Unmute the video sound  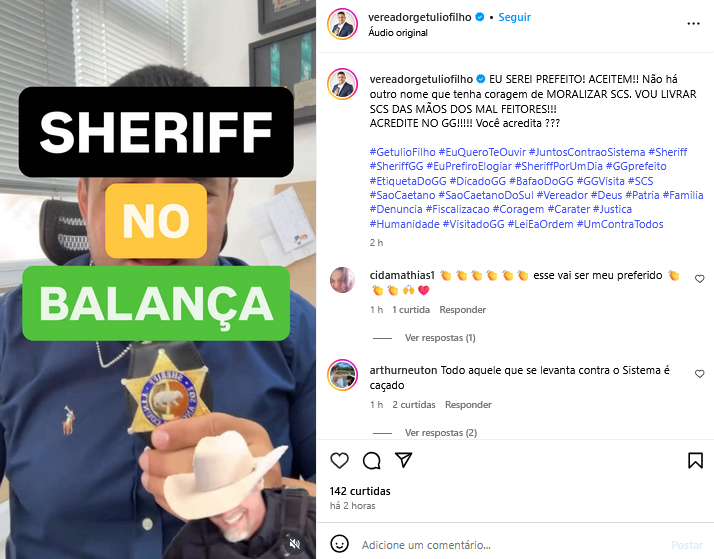pyautogui.click(x=295, y=543)
